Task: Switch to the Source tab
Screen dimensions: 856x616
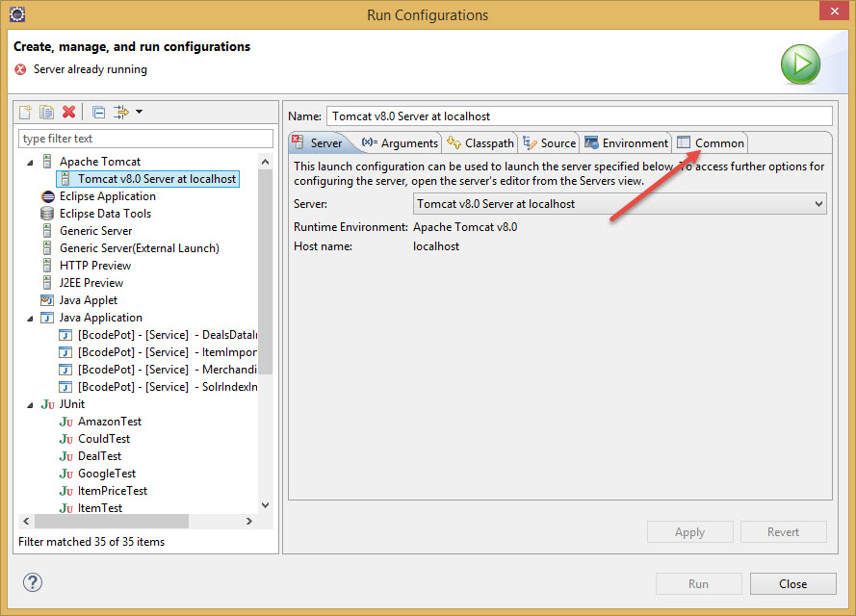Action: (549, 143)
